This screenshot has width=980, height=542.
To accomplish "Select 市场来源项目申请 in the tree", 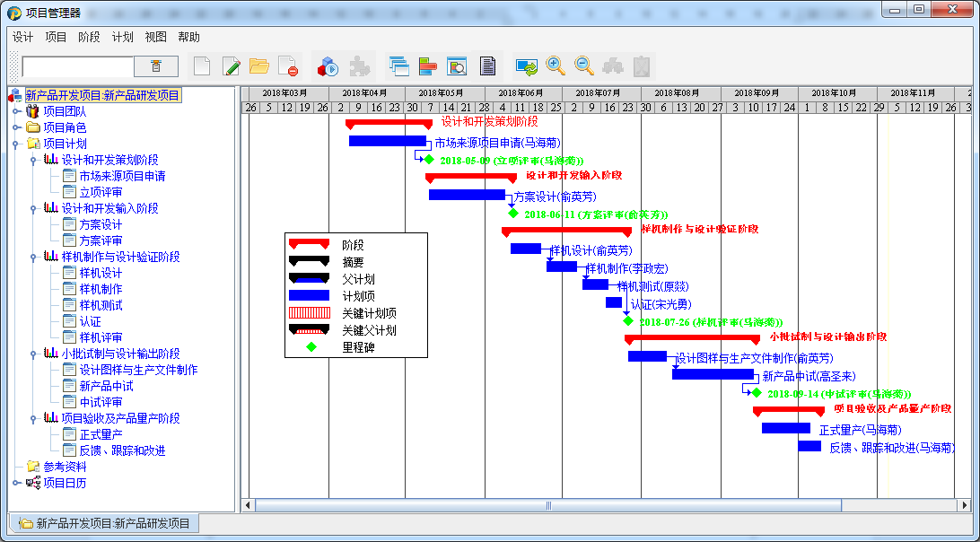I will pos(122,176).
